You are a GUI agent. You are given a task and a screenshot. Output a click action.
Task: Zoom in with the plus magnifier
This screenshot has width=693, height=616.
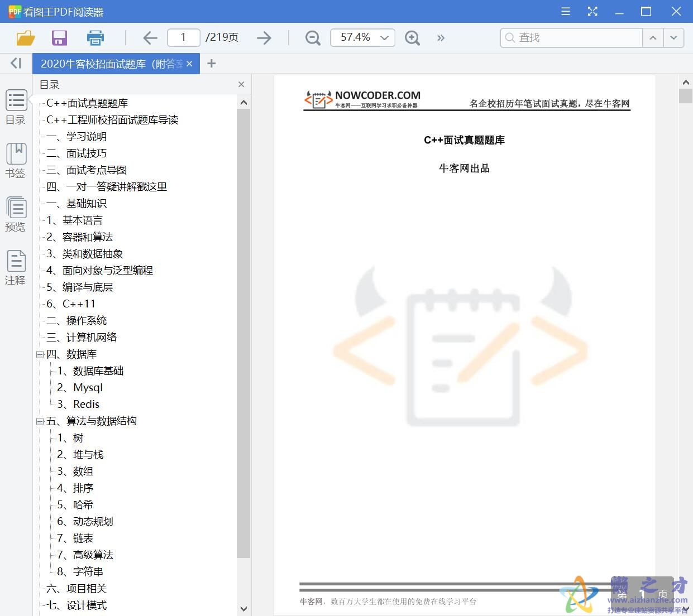[x=412, y=38]
